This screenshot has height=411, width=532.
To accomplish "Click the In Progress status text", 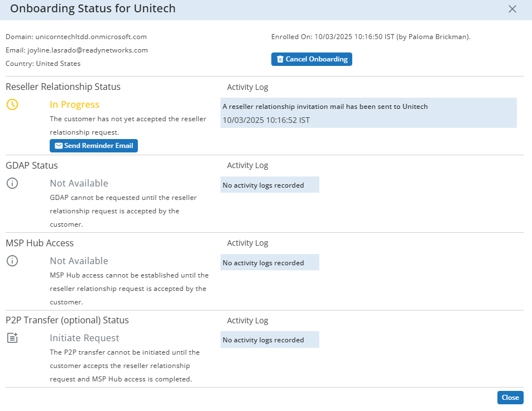I will click(x=75, y=104).
